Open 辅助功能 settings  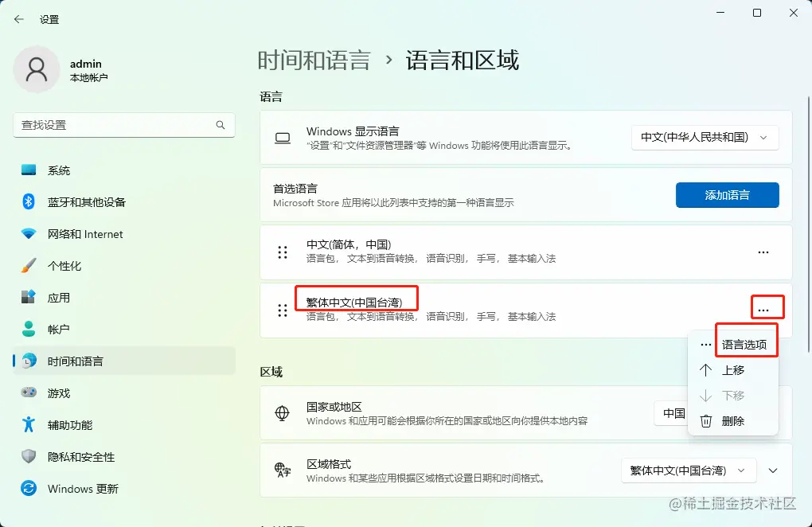click(124, 425)
